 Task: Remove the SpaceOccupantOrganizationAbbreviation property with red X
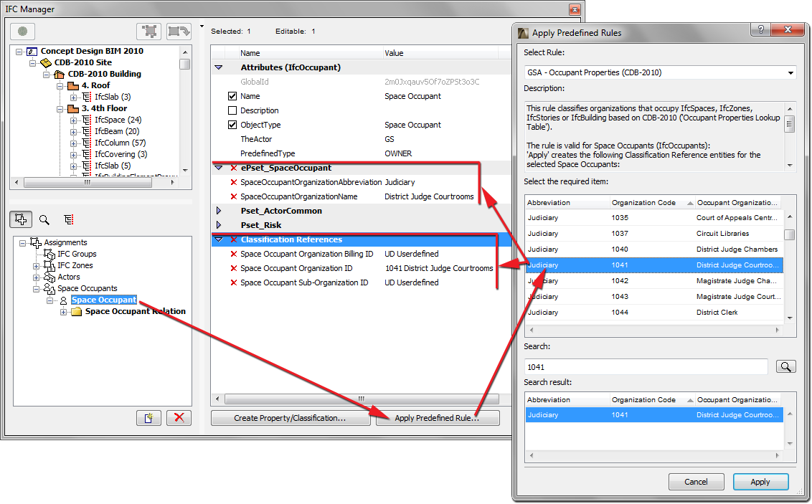(234, 182)
